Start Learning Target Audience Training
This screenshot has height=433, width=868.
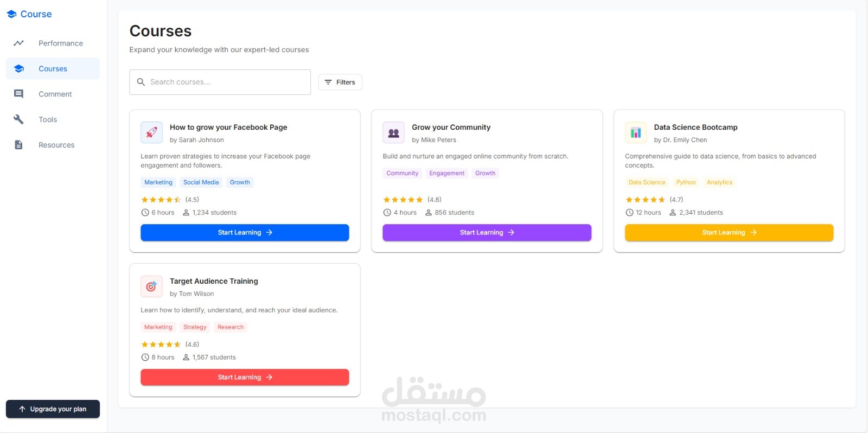click(x=245, y=377)
